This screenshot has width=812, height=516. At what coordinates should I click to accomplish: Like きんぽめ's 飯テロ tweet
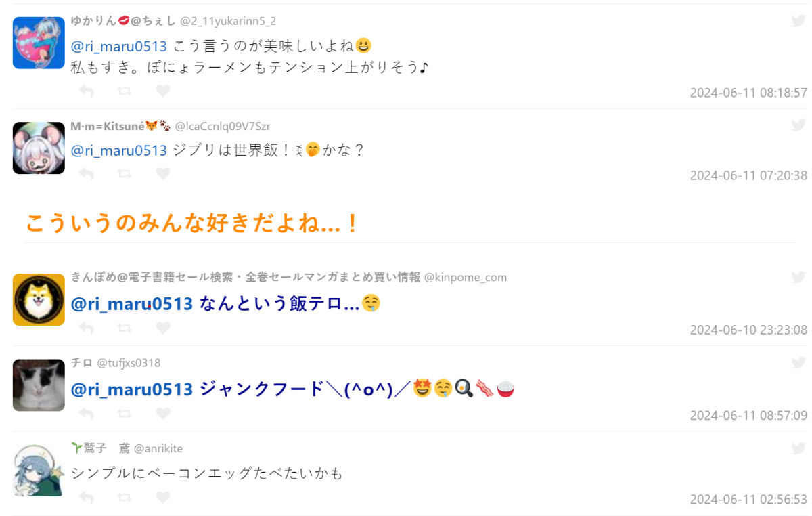(163, 328)
